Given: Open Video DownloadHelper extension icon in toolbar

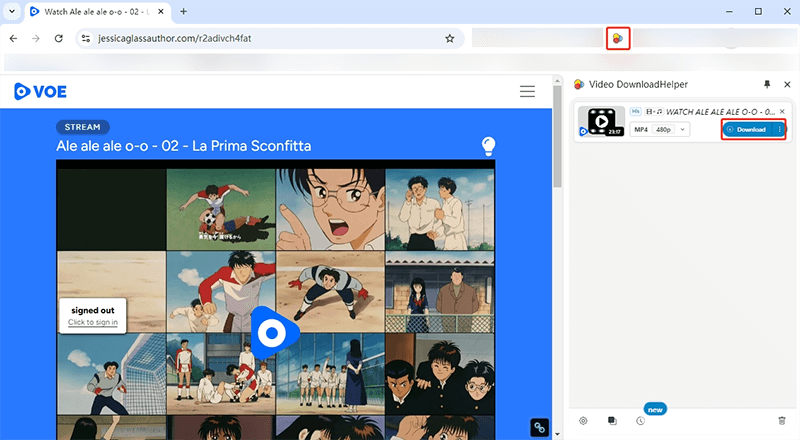Looking at the screenshot, I should point(618,38).
